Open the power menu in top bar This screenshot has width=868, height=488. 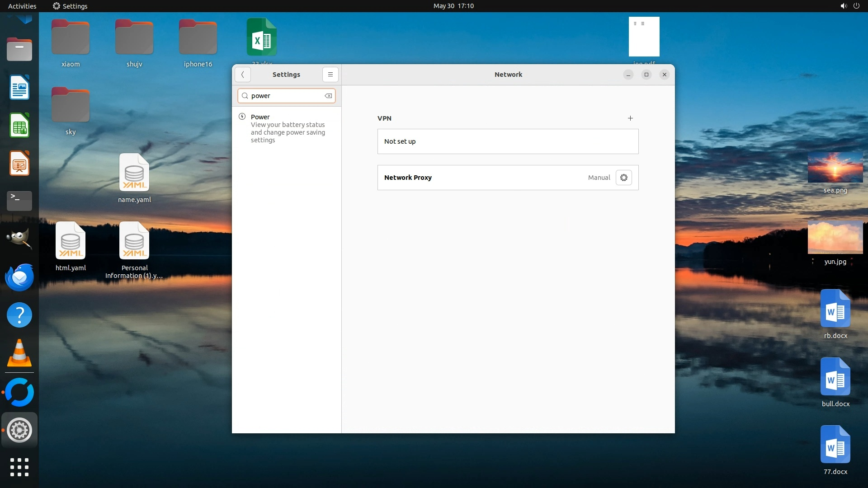856,6
